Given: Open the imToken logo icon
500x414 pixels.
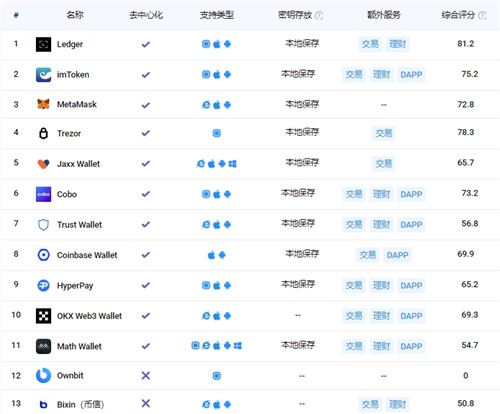Looking at the screenshot, I should pos(43,75).
